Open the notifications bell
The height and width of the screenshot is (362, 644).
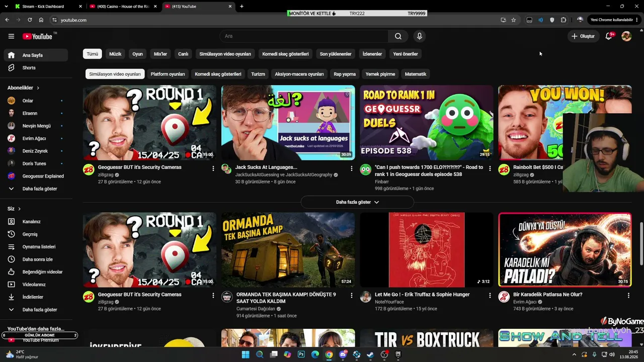click(609, 36)
